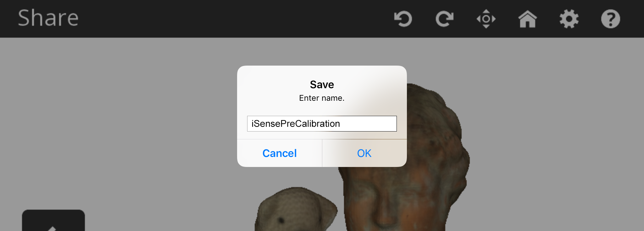Open Help using the question mark icon
This screenshot has width=644, height=231.
coord(610,19)
